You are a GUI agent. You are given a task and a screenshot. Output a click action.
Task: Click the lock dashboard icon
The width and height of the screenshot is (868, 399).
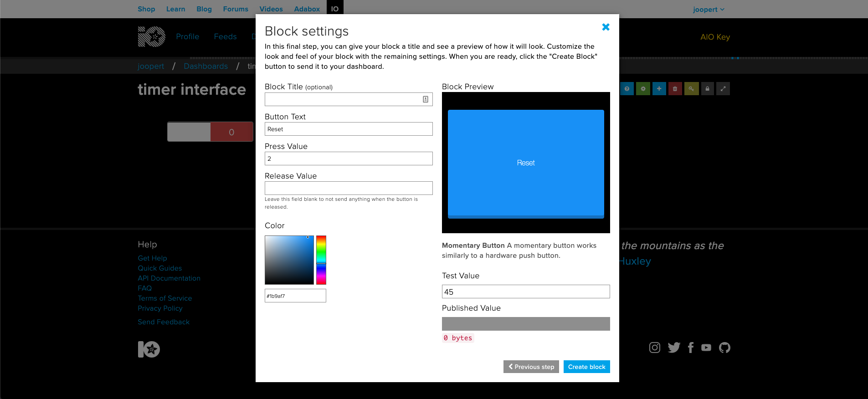pyautogui.click(x=707, y=89)
